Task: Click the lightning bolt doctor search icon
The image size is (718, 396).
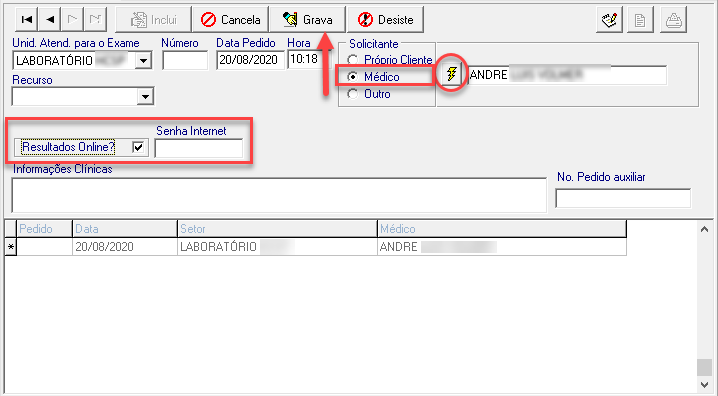Action: (451, 74)
